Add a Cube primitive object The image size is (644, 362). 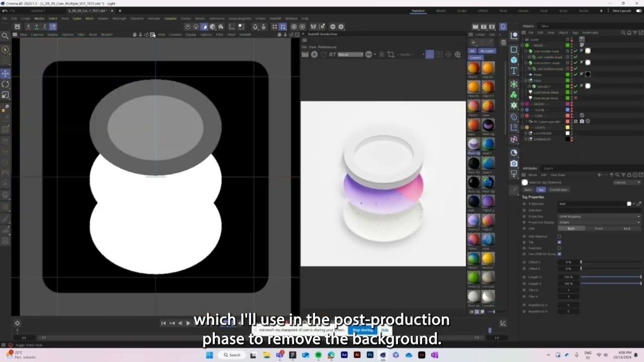pyautogui.click(x=514, y=60)
